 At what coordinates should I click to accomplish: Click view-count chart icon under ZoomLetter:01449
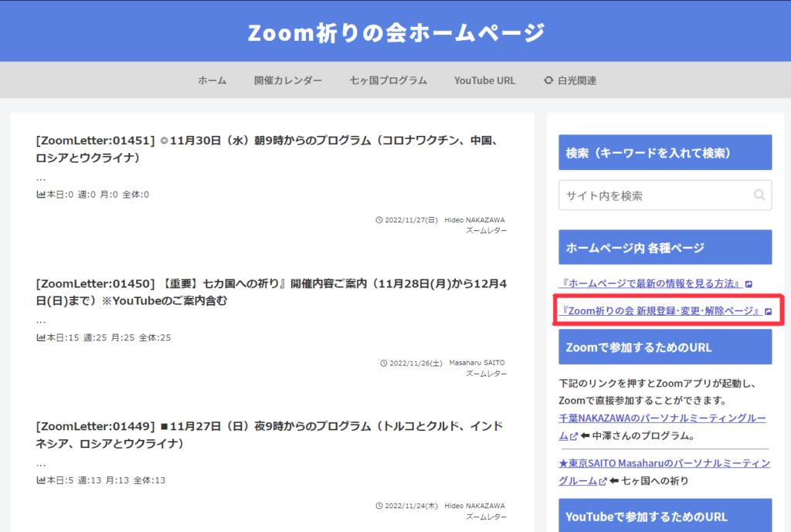pyautogui.click(x=41, y=480)
